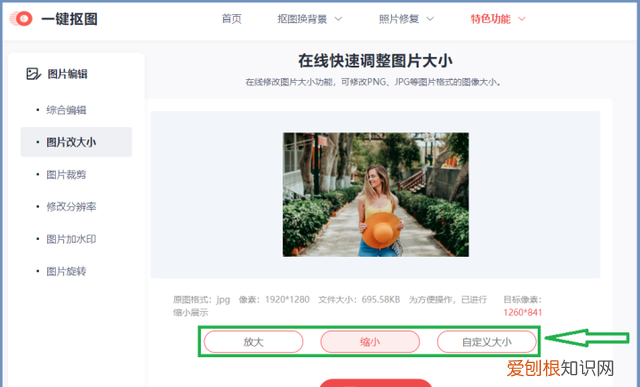Screen dimensions: 640x387
Task: Expand the 特色功能 dropdown chevron
Action: [522, 19]
